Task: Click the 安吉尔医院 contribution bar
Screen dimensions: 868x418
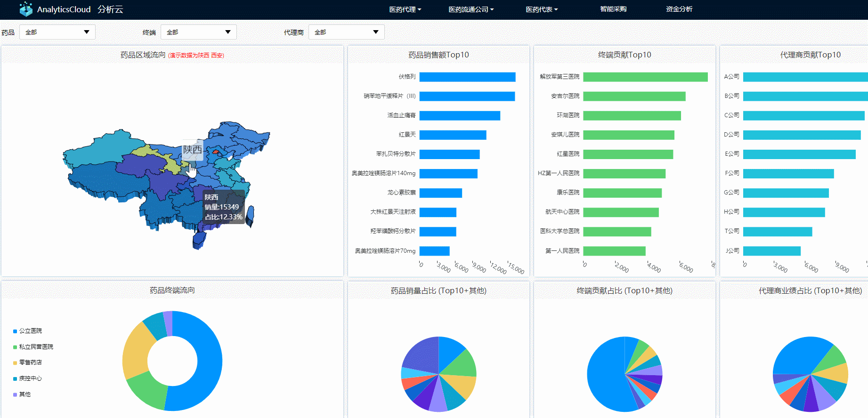Action: pyautogui.click(x=634, y=96)
